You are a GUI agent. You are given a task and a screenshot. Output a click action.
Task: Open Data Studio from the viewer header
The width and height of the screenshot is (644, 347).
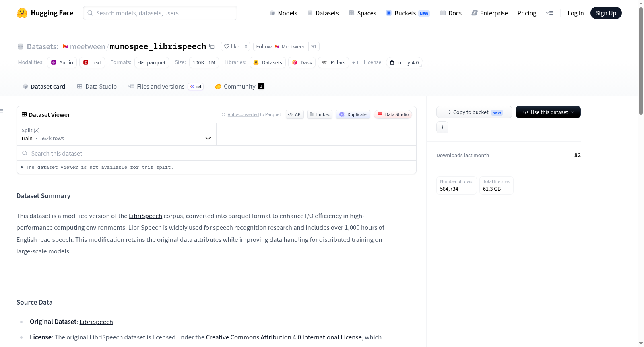pyautogui.click(x=392, y=114)
